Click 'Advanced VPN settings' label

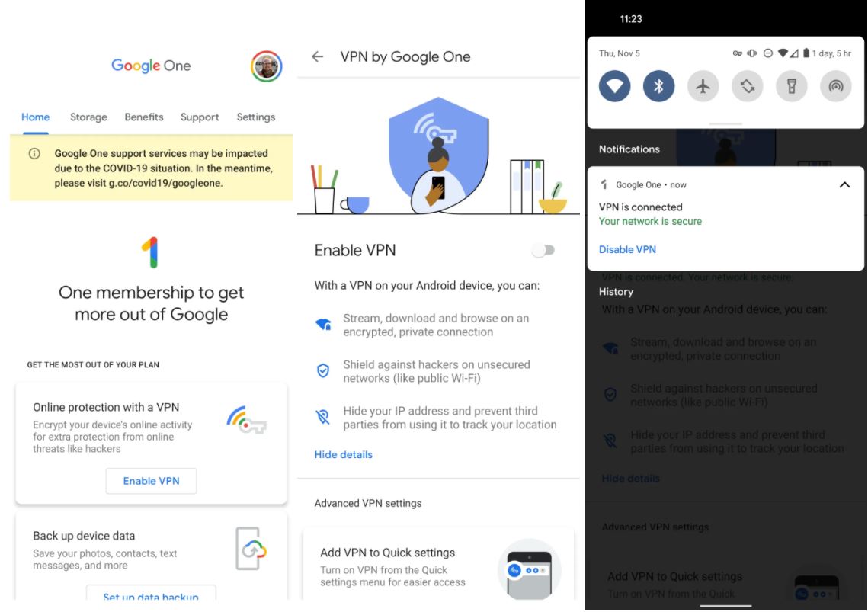[x=368, y=503]
